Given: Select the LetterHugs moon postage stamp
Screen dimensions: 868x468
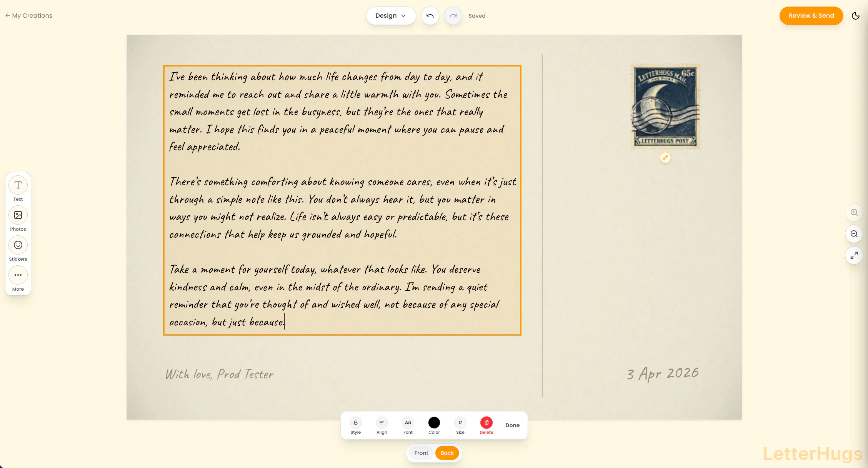Looking at the screenshot, I should tap(665, 107).
